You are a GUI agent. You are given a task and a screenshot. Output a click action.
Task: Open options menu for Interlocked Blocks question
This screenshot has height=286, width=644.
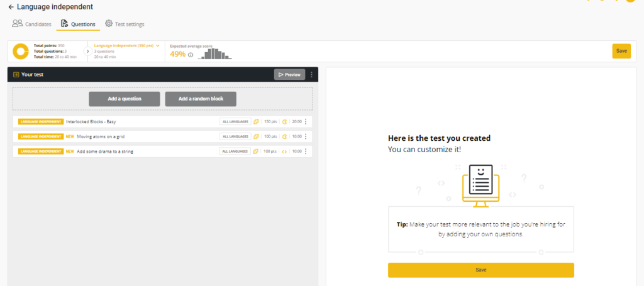306,121
